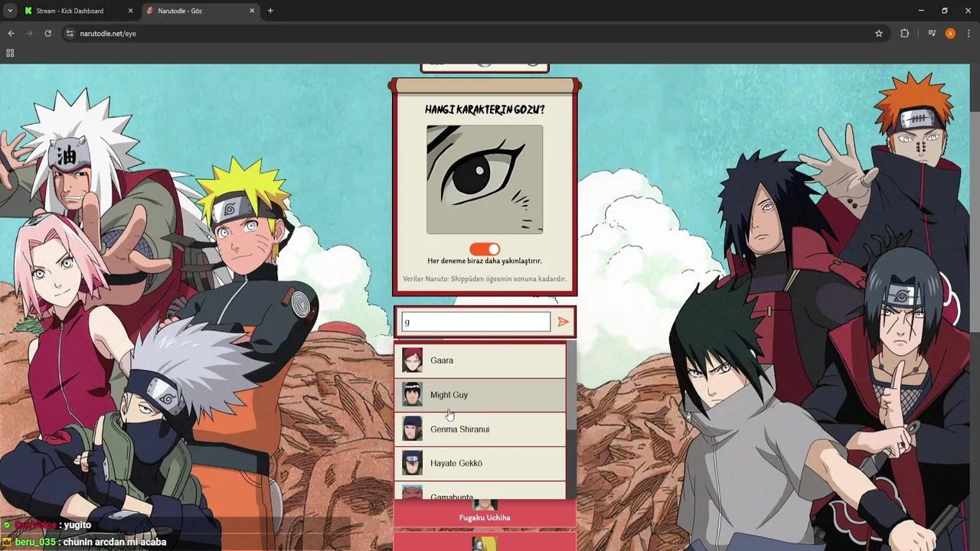
Task: Close the Narutodle tab
Action: coord(252,11)
